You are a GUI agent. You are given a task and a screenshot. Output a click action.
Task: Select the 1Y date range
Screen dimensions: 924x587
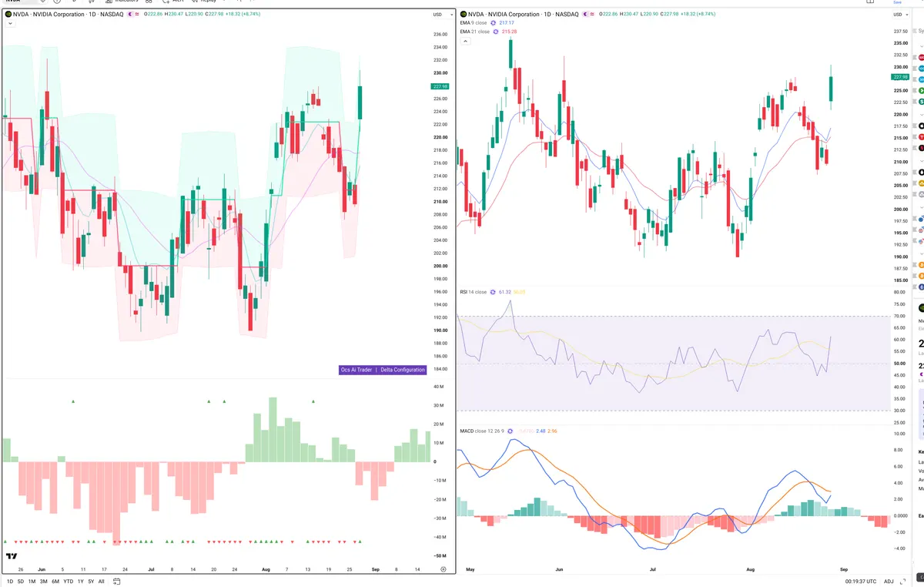(81, 582)
